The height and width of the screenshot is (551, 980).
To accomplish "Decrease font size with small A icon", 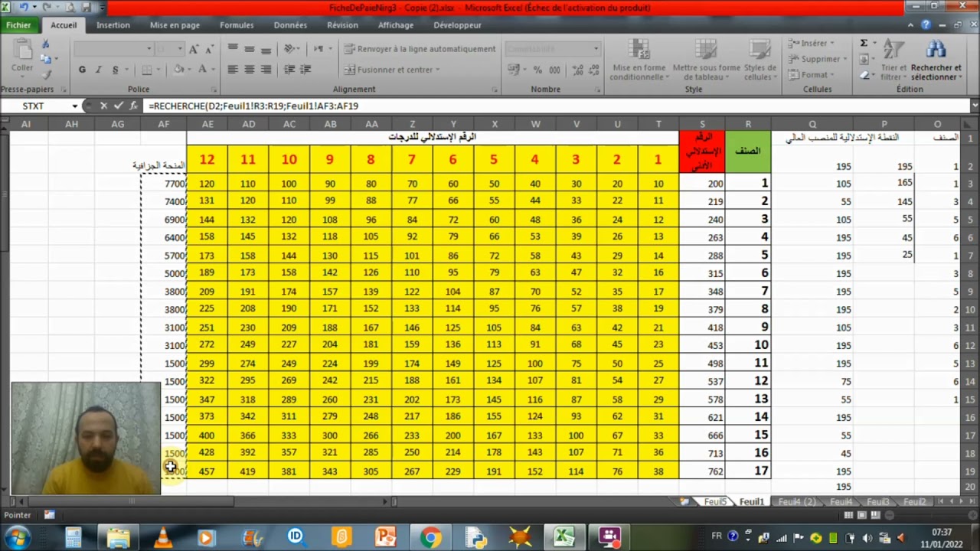I will click(x=208, y=49).
